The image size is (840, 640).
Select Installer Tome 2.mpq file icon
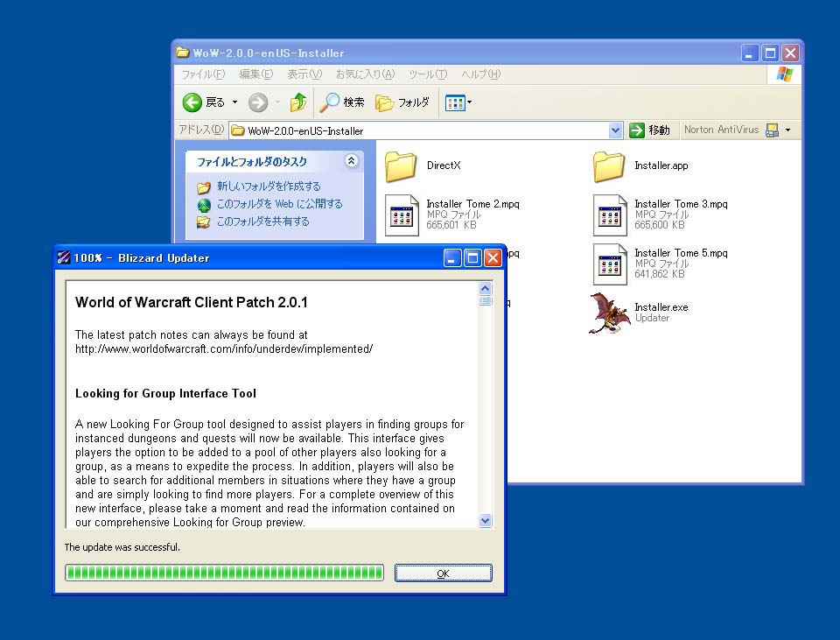tap(402, 215)
